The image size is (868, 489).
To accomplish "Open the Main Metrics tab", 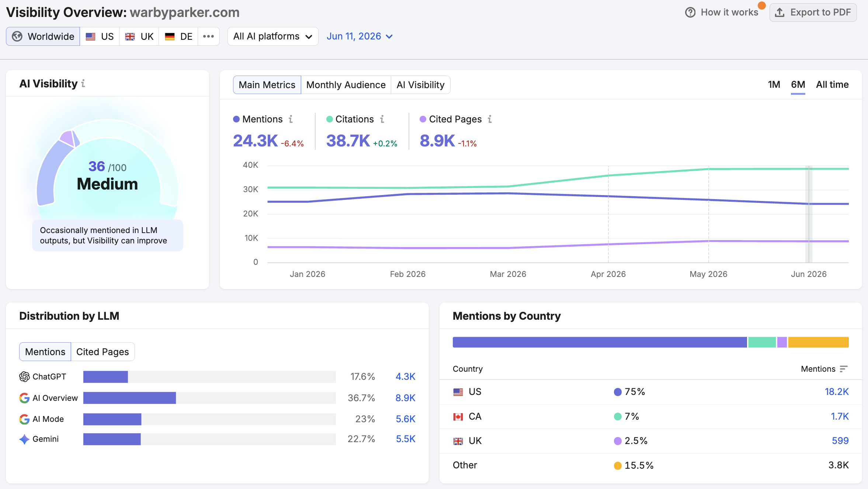I will [x=267, y=85].
